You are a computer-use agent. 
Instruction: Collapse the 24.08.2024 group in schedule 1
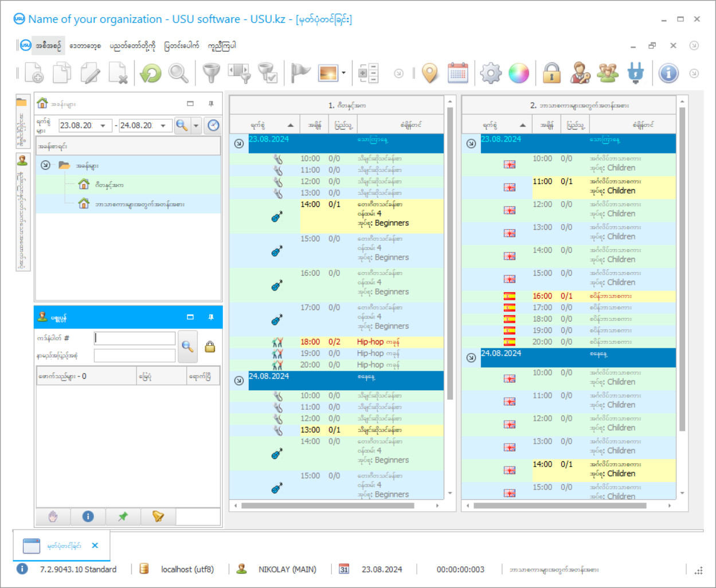click(239, 381)
